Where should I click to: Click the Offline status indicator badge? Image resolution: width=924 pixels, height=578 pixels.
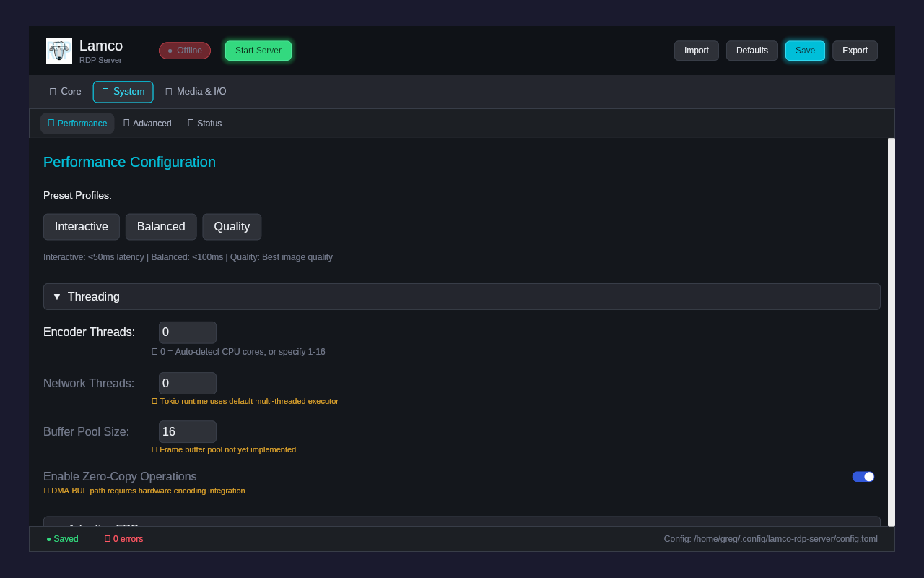point(185,51)
